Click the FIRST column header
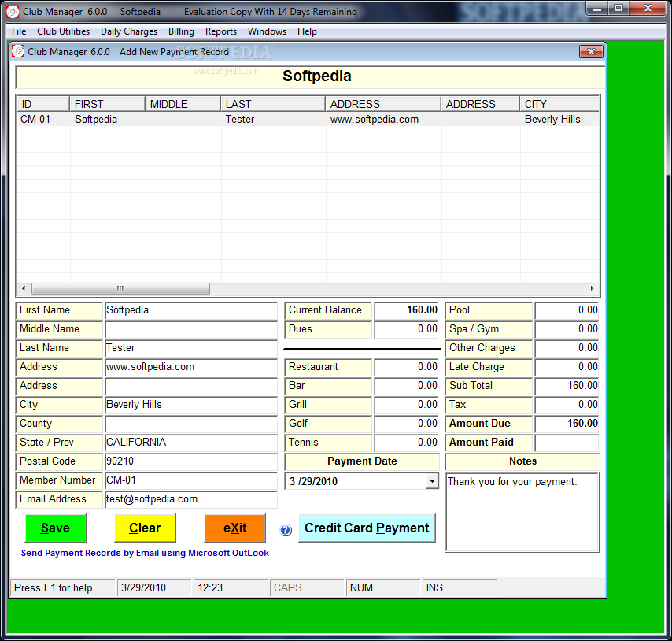This screenshot has height=641, width=672. [x=107, y=104]
